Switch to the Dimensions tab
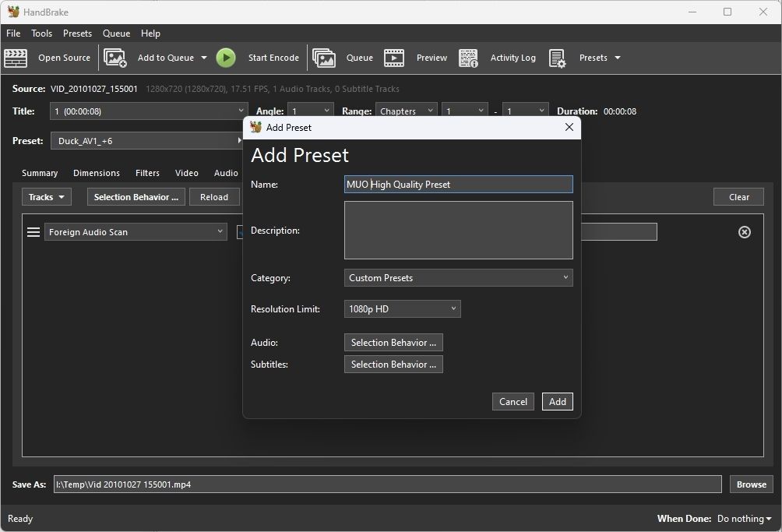Image resolution: width=782 pixels, height=532 pixels. [x=97, y=173]
